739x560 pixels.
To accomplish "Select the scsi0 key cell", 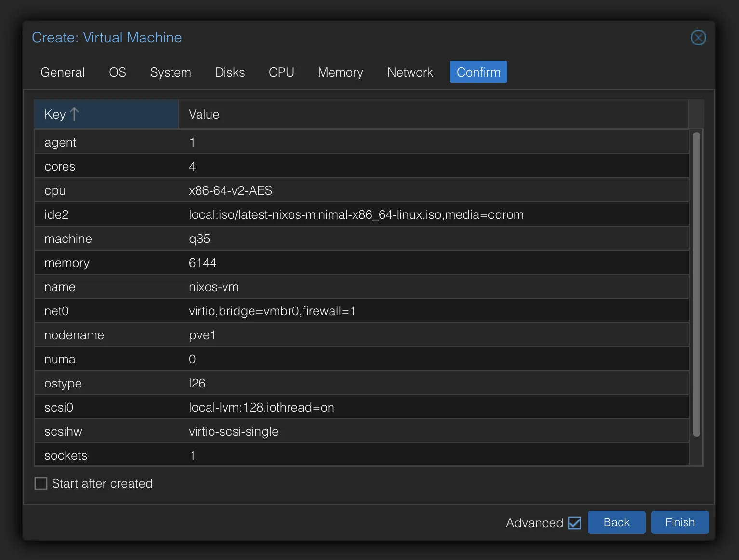I will tap(106, 407).
